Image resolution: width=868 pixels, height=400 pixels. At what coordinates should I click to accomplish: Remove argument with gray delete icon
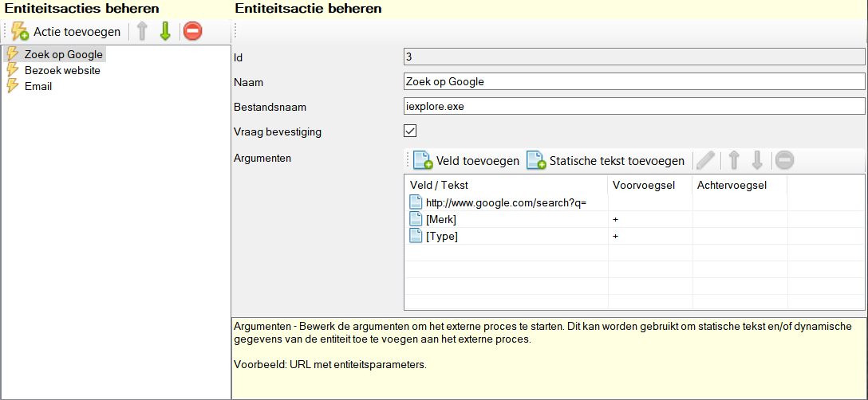click(x=784, y=161)
